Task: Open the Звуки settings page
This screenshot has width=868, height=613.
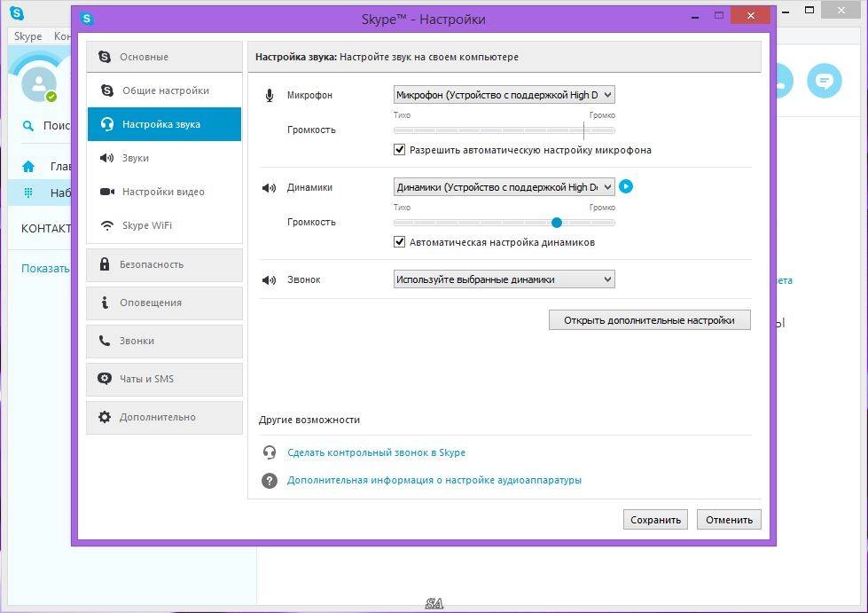Action: 164,158
